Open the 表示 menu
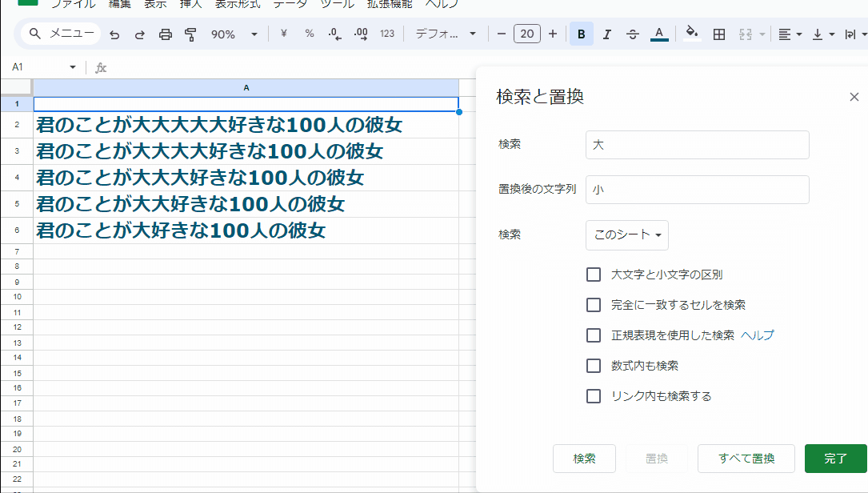Viewport: 868px width, 493px height. [155, 5]
